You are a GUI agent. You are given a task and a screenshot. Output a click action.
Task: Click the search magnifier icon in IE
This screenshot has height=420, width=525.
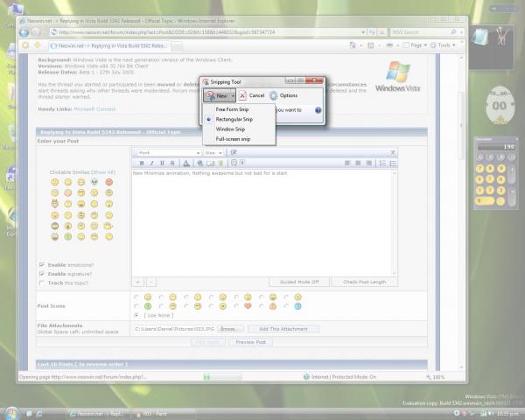tap(453, 32)
